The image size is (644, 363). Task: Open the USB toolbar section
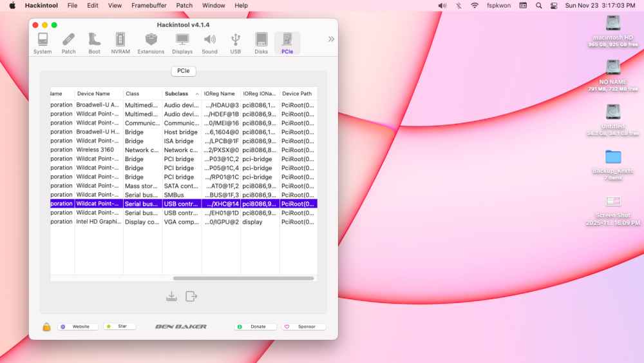[235, 43]
